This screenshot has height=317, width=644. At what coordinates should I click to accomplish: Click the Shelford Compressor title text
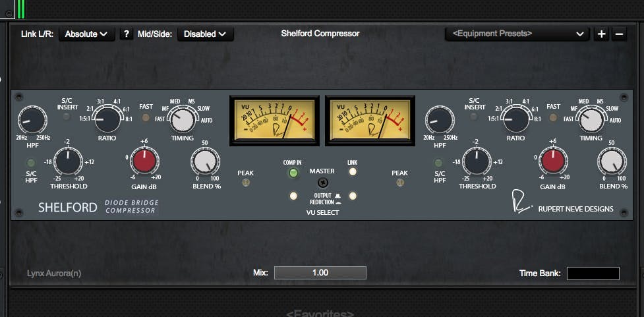320,34
